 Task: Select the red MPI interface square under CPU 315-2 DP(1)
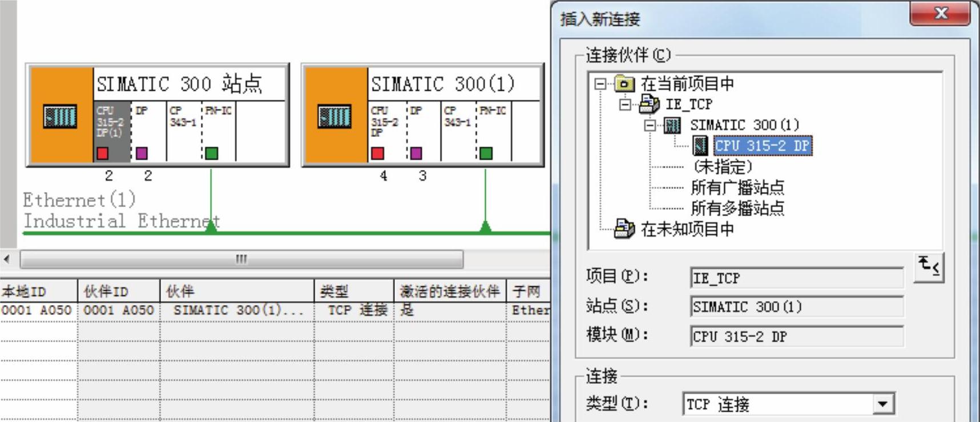pyautogui.click(x=103, y=153)
